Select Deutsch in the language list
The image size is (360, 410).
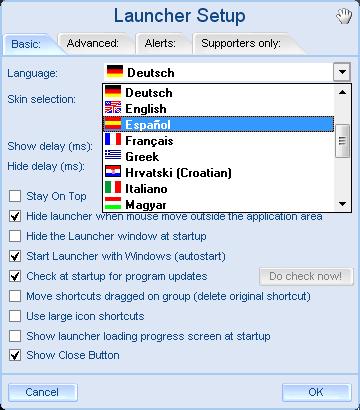pyautogui.click(x=219, y=92)
